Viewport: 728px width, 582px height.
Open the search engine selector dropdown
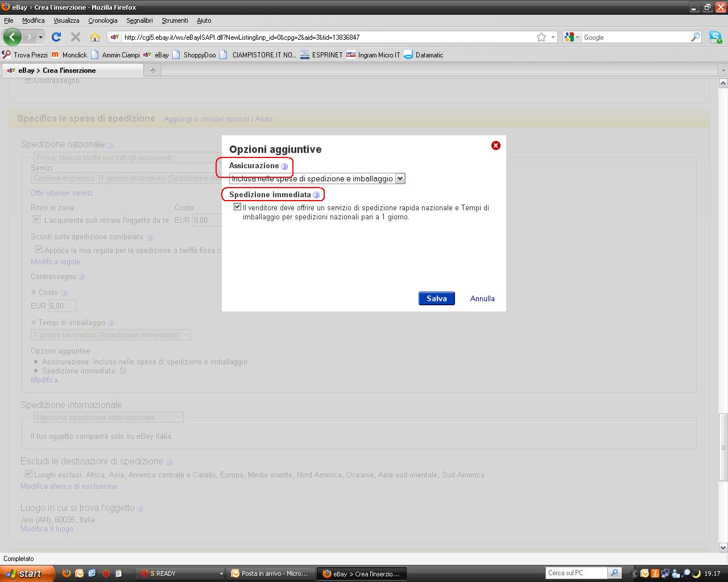tap(570, 37)
